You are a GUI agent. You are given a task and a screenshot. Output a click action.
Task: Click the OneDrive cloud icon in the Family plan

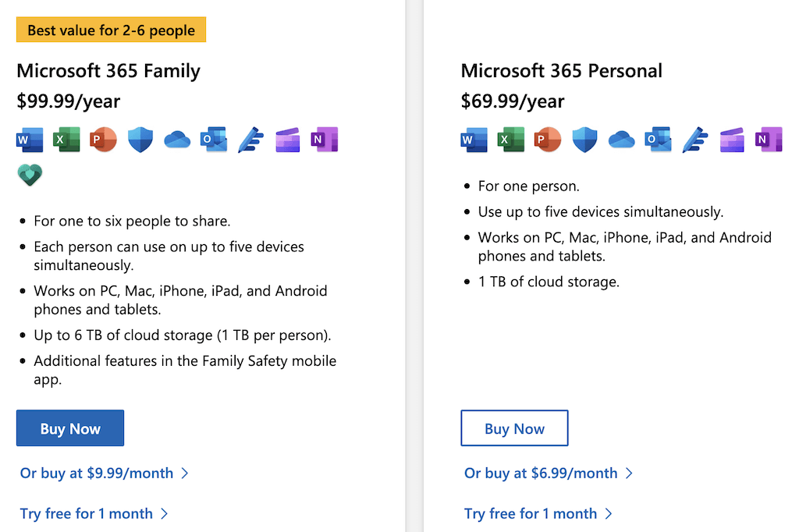[177, 140]
